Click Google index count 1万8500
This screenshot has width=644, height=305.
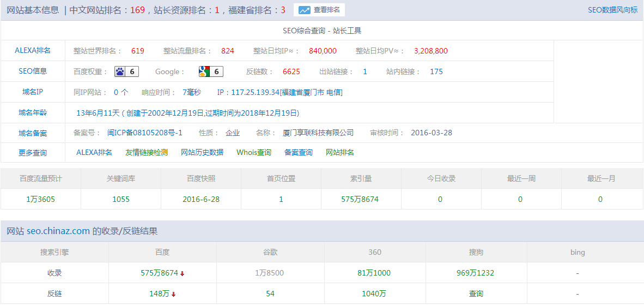pyautogui.click(x=270, y=273)
